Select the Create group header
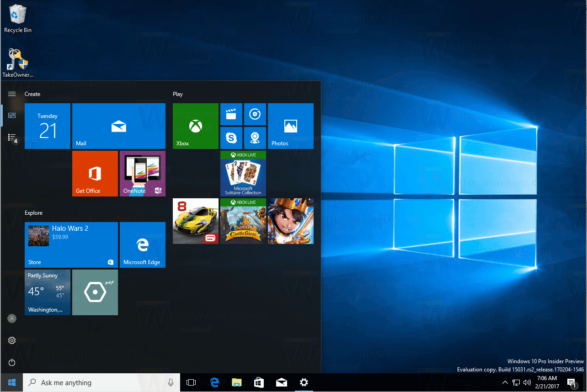The image size is (587, 392). (x=32, y=94)
